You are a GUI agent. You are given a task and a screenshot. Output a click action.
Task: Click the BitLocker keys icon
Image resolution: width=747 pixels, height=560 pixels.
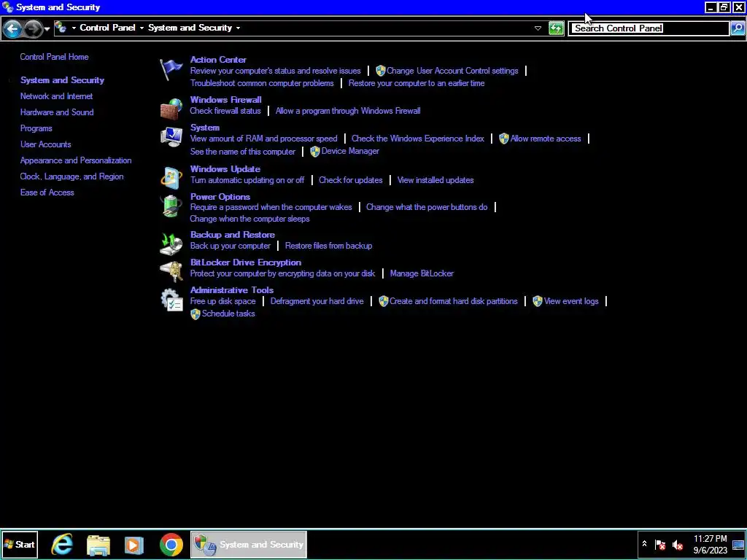[x=171, y=271]
